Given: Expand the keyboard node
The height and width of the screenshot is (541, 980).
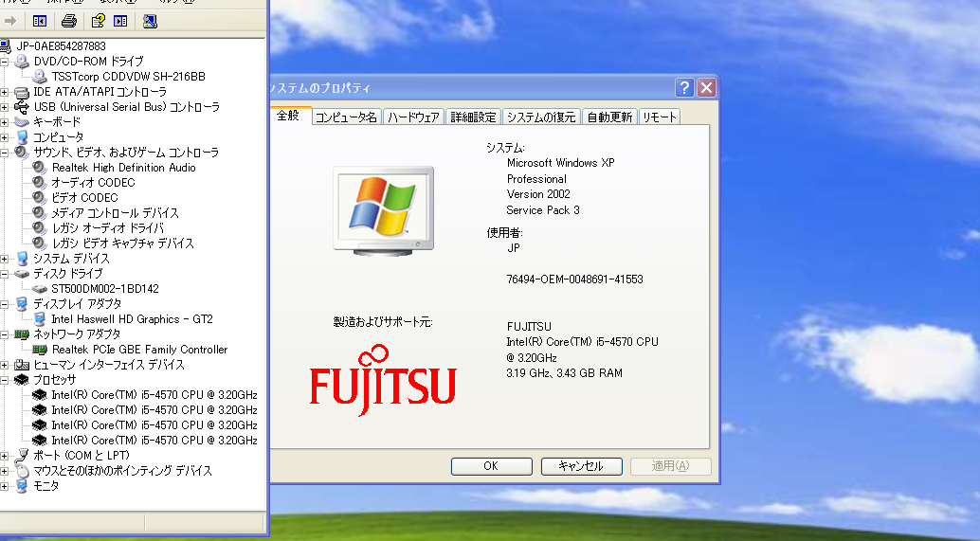Looking at the screenshot, I should [x=5, y=122].
